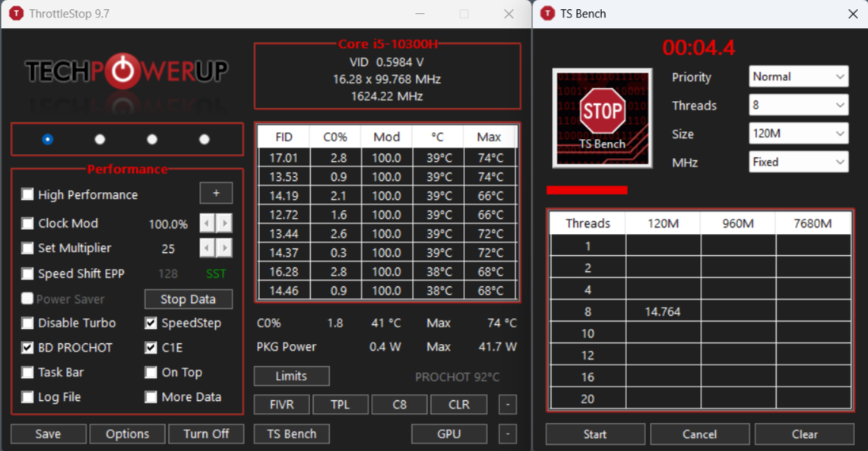This screenshot has width=868, height=451.
Task: Decrease Clock Mod with left arrow
Action: (207, 223)
